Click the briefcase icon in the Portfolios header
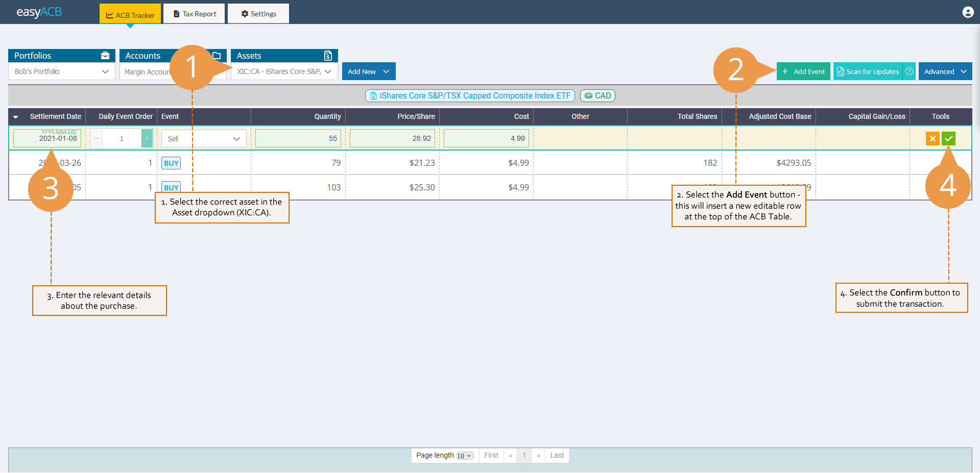Image resolution: width=980 pixels, height=473 pixels. click(x=105, y=55)
